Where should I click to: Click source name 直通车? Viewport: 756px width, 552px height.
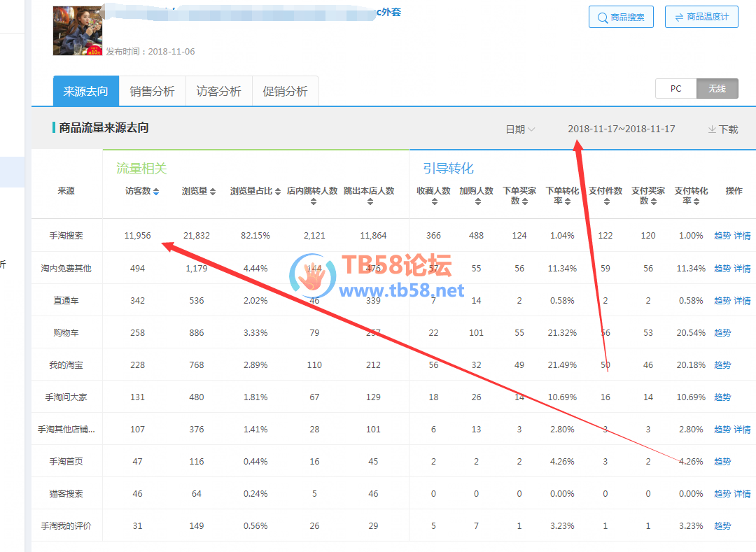tap(66, 301)
